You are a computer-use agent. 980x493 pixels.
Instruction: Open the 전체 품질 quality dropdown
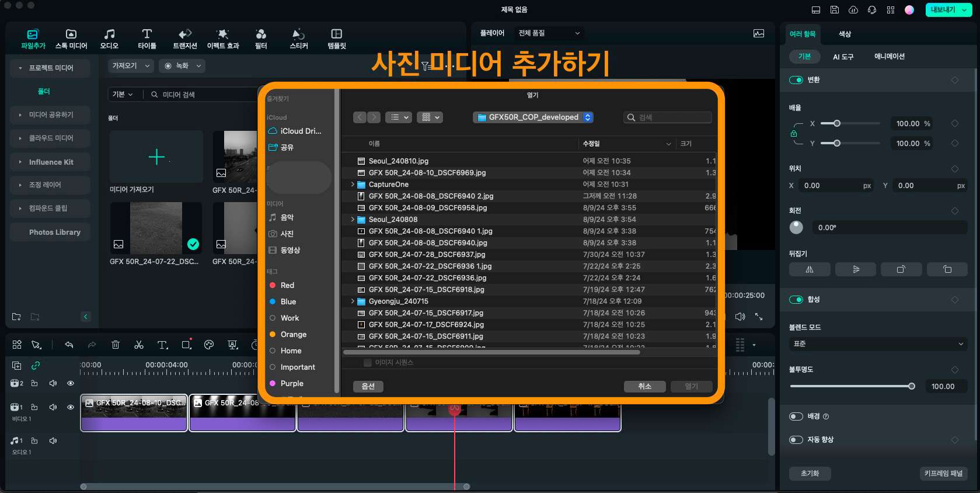(x=549, y=33)
